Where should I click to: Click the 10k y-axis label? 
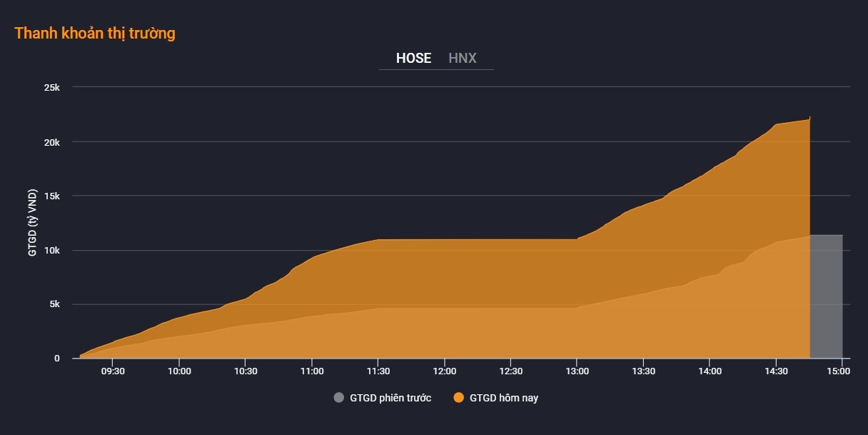[x=52, y=250]
